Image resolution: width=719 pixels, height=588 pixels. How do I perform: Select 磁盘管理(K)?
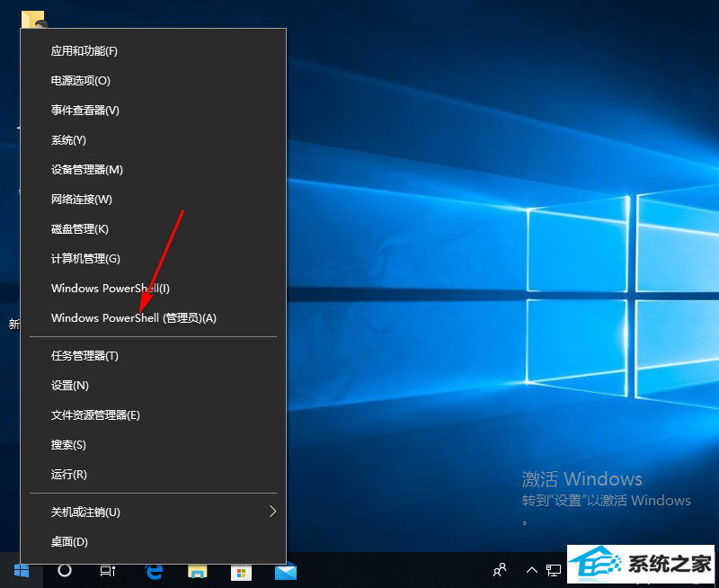coord(153,229)
